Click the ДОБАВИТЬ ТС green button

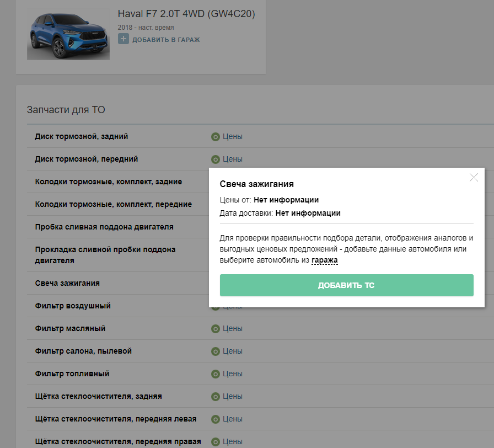[347, 285]
